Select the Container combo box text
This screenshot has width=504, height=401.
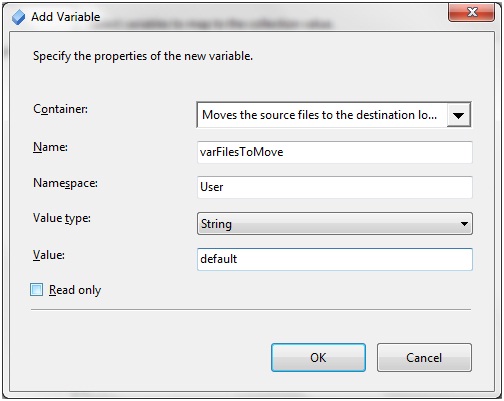(319, 115)
